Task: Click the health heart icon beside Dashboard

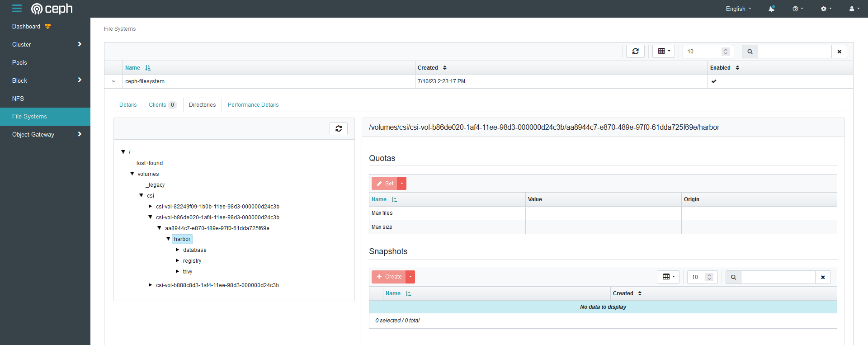Action: tap(48, 27)
